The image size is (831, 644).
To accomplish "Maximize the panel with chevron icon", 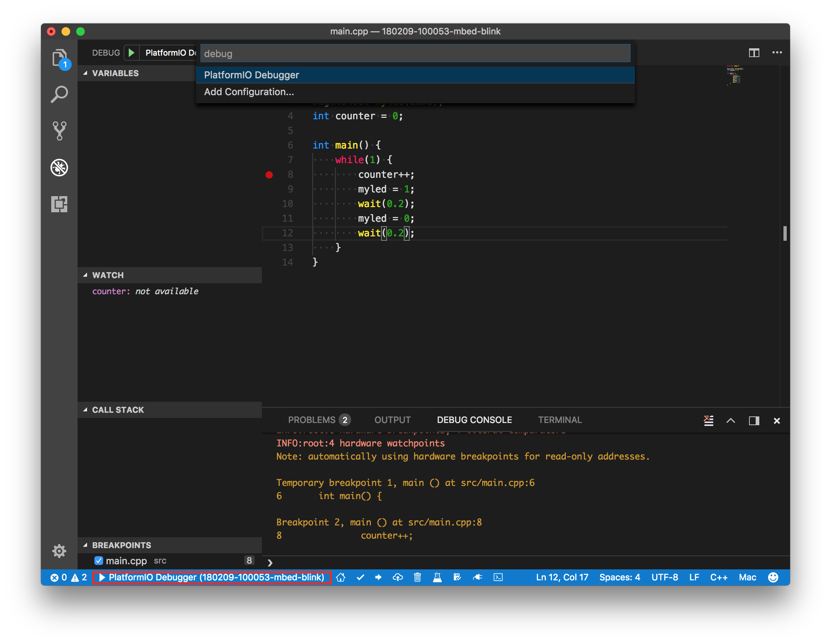I will click(731, 420).
